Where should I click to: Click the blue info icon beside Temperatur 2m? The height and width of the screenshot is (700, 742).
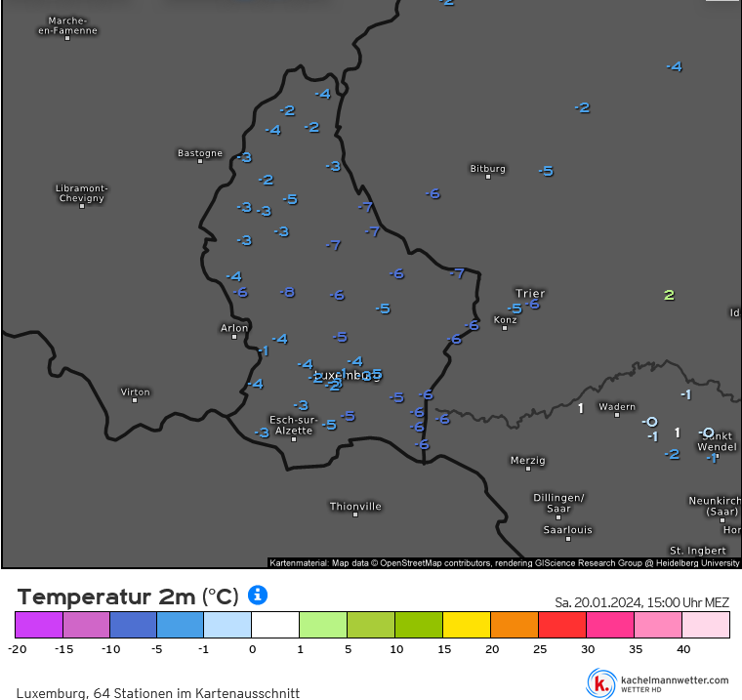pyautogui.click(x=258, y=595)
